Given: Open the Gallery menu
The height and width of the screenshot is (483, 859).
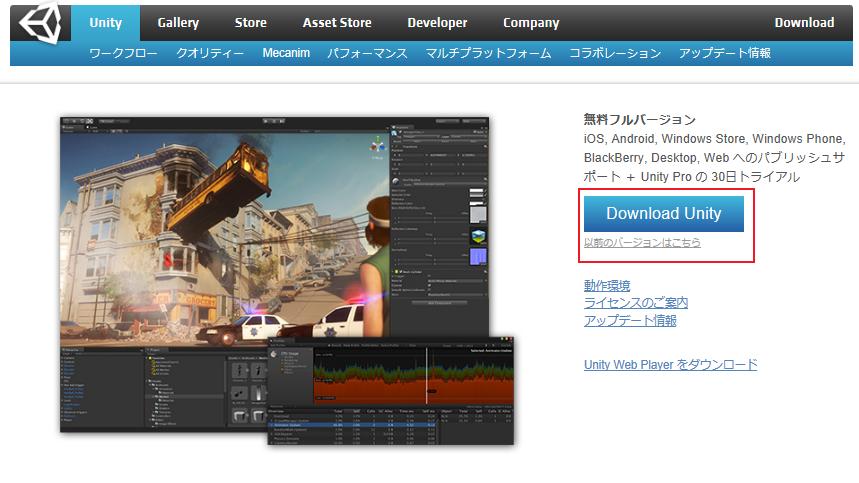Looking at the screenshot, I should pos(178,23).
